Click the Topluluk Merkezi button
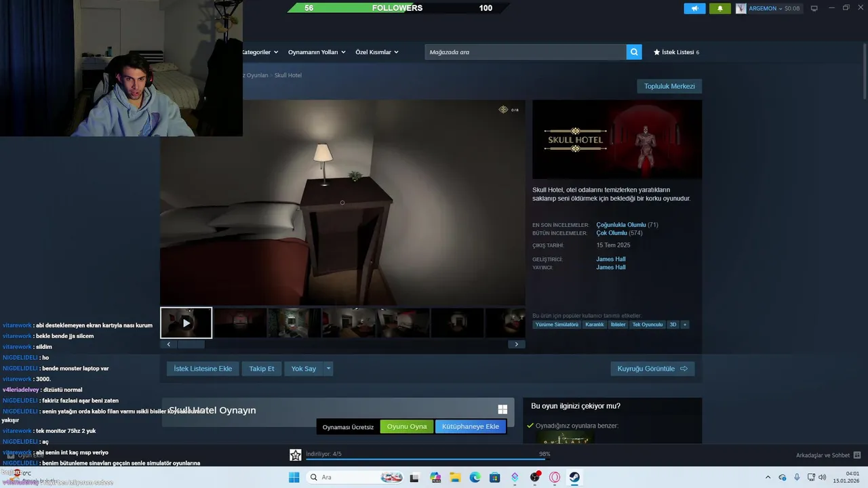The height and width of the screenshot is (488, 868). pos(669,86)
